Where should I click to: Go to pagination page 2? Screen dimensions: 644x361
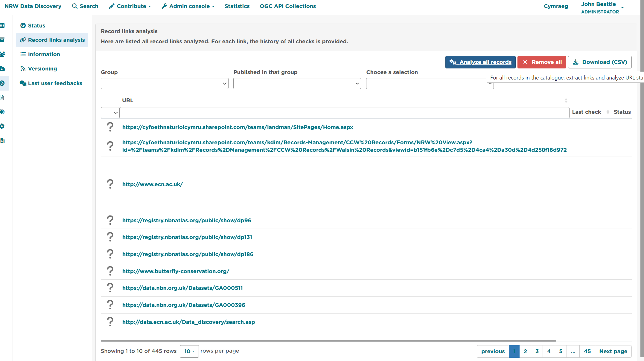pyautogui.click(x=525, y=351)
